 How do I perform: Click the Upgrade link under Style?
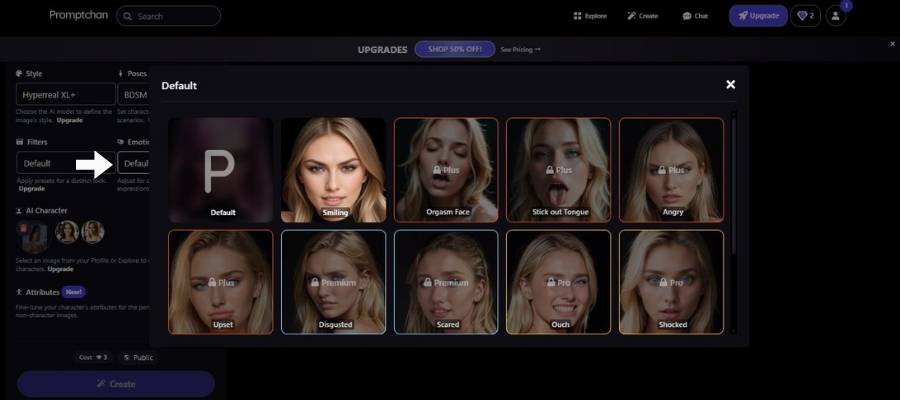[69, 121]
